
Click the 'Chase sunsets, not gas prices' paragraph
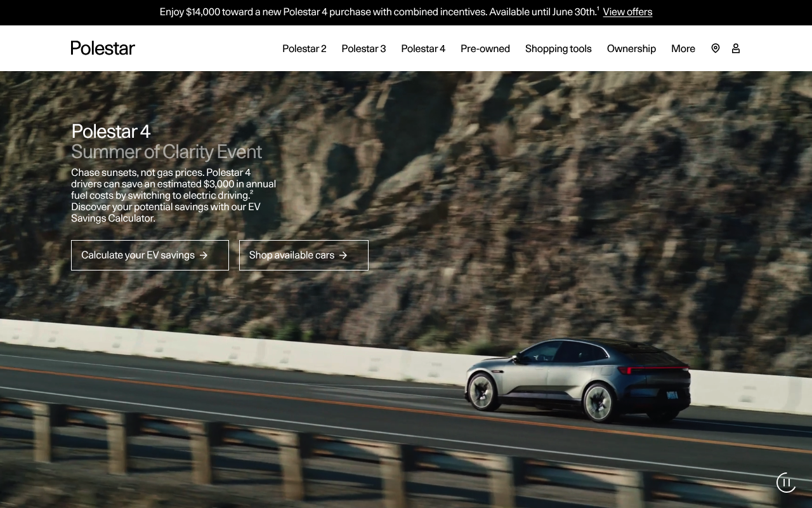[174, 196]
